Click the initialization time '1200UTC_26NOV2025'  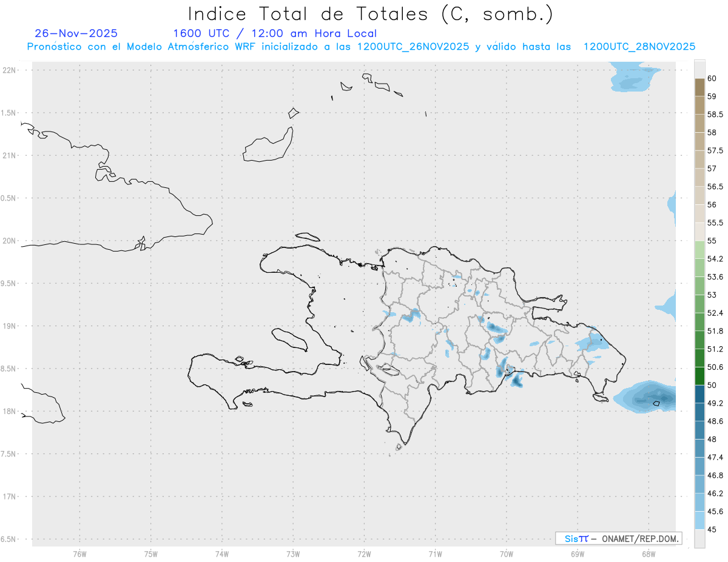[x=413, y=47]
